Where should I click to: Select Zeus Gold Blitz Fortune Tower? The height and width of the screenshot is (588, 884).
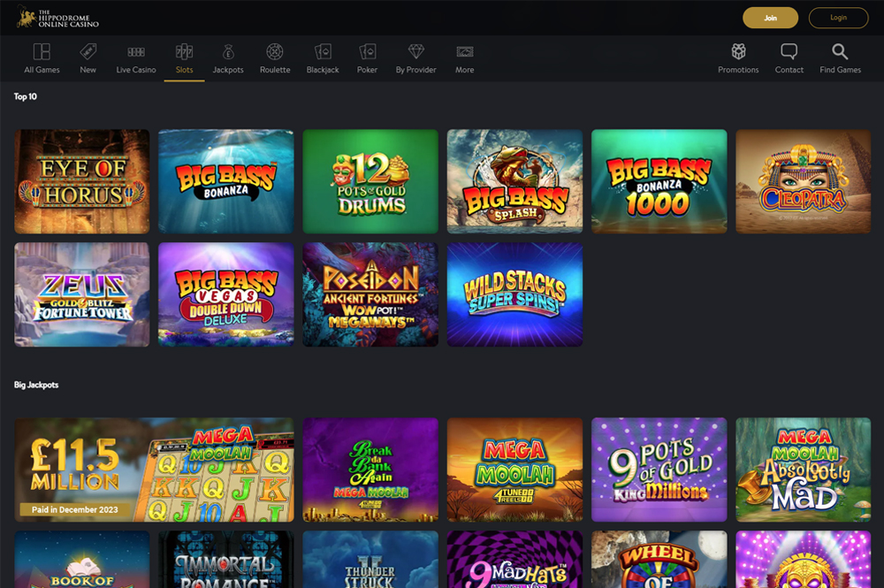coord(81,294)
